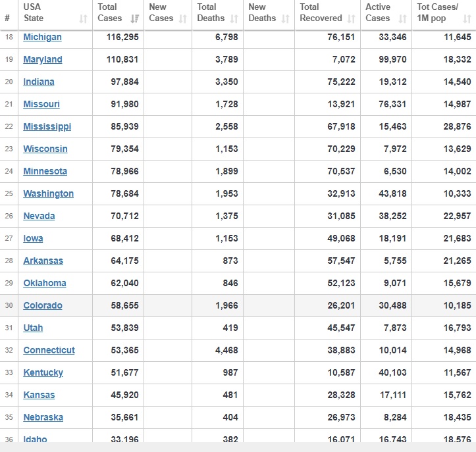
Task: Go to the Mississippi details link
Action: point(47,126)
